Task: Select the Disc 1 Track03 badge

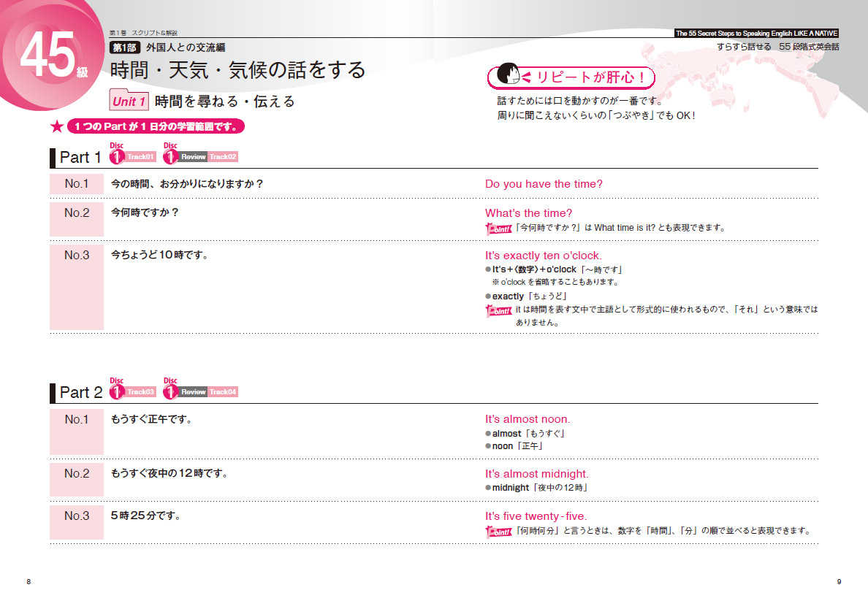Action: tap(132, 389)
